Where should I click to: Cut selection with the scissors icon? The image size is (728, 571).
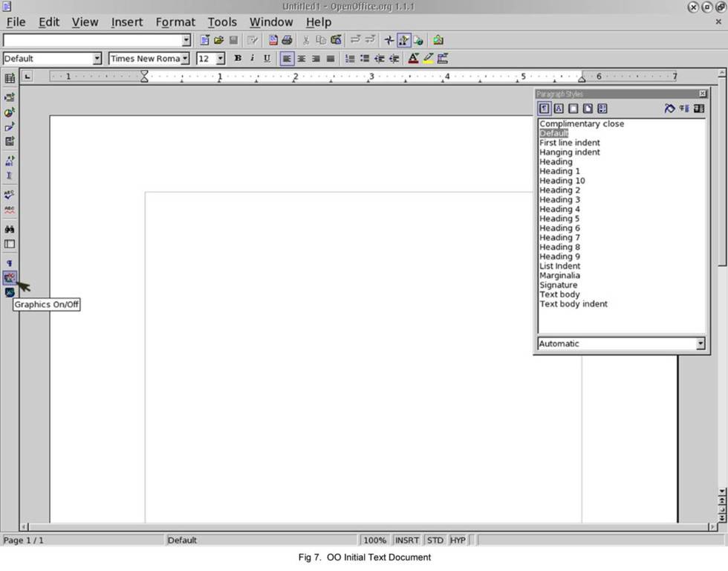pyautogui.click(x=306, y=40)
